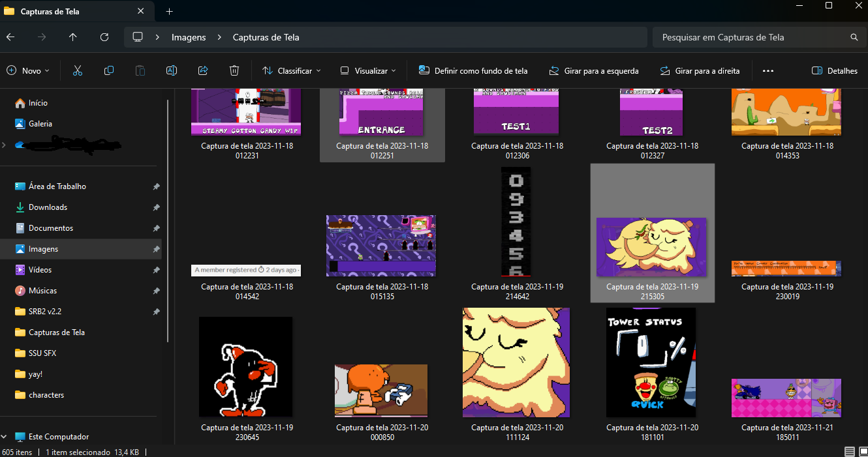
Task: Unpin Músicas using its pin icon
Action: coord(156,291)
